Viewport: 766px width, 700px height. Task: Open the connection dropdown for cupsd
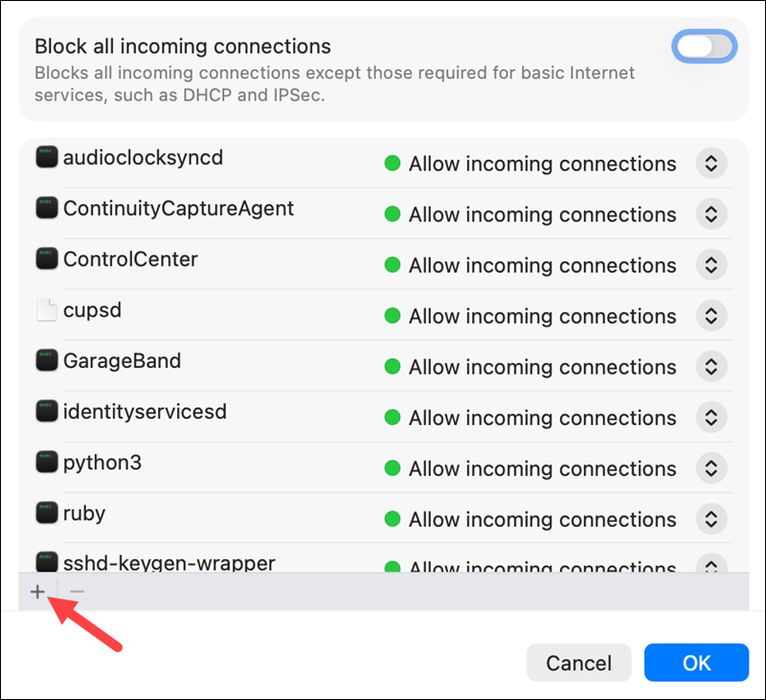[711, 315]
